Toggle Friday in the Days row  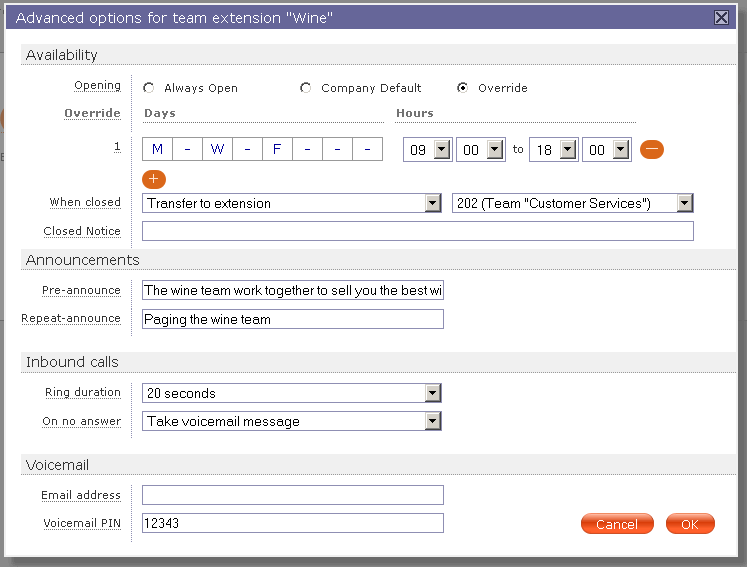tap(277, 149)
